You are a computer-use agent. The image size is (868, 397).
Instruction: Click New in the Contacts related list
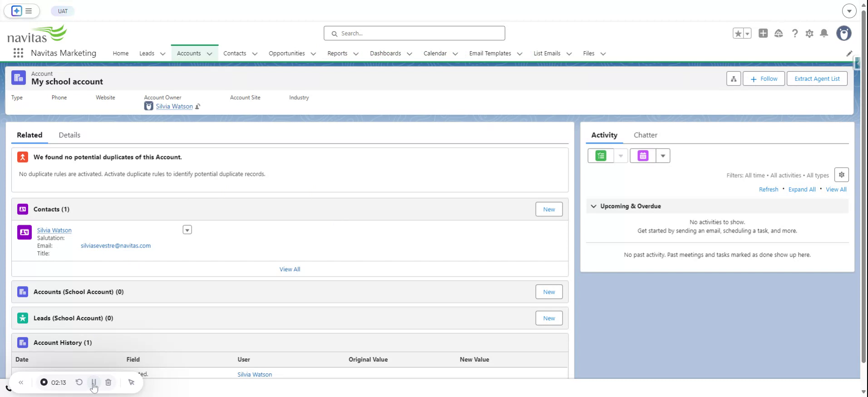pyautogui.click(x=549, y=209)
